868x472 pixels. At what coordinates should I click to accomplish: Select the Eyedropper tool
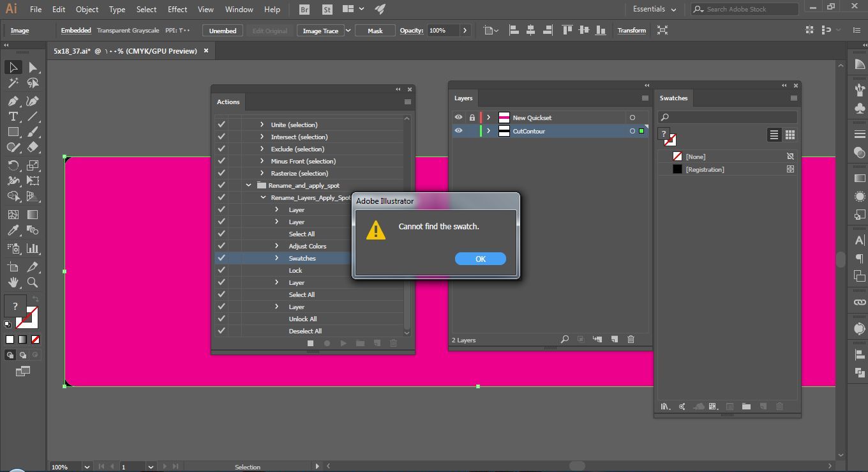(x=13, y=231)
